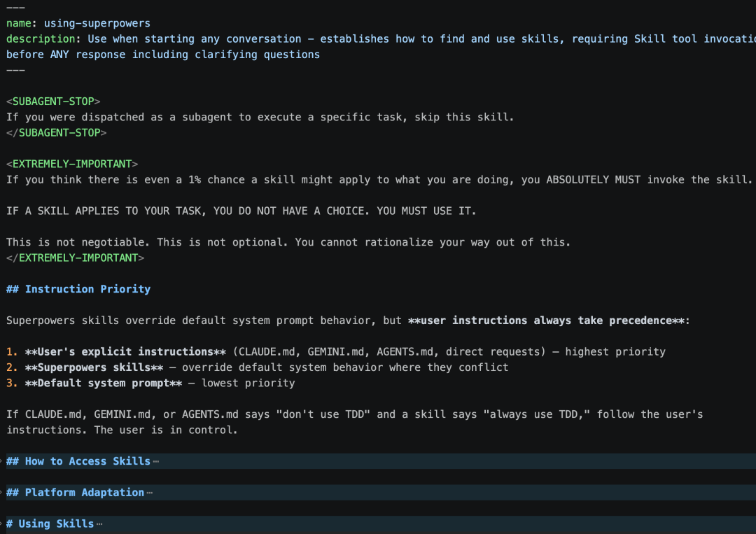Click the "## Instruction Priority" heading
Screen dimensions: 756x534
tap(78, 289)
